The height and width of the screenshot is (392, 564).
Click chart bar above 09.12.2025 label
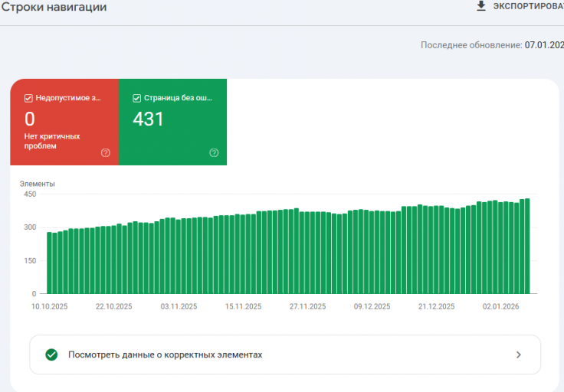click(x=372, y=252)
